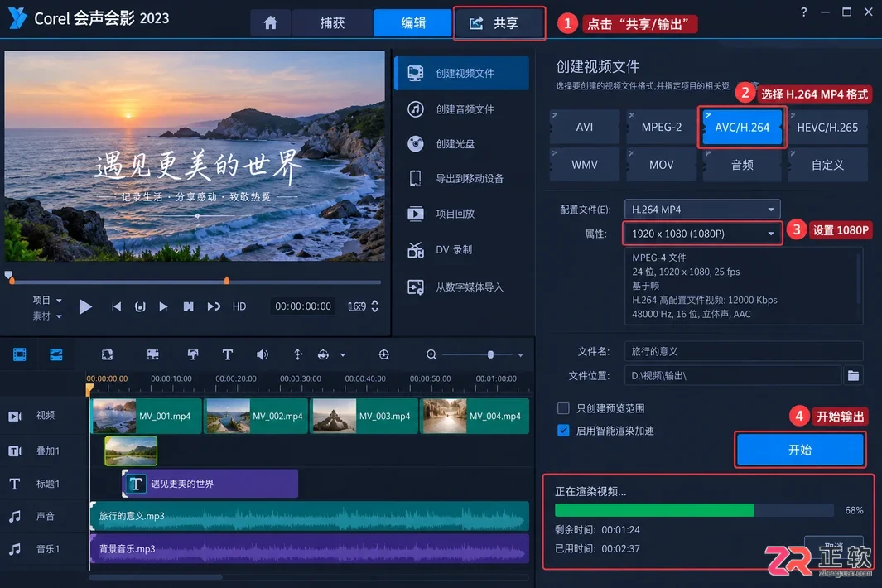Open the 属性 1920 x 1080 dropdown

[x=702, y=234]
